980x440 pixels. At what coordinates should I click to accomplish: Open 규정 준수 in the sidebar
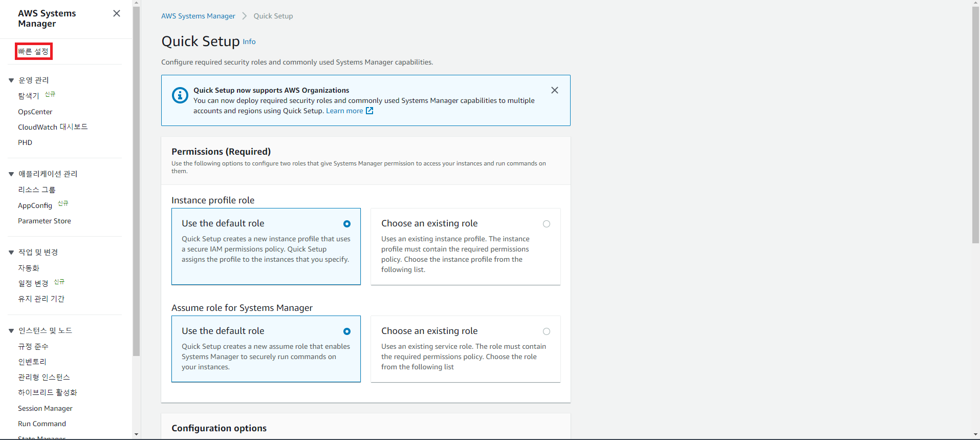pyautogui.click(x=33, y=346)
